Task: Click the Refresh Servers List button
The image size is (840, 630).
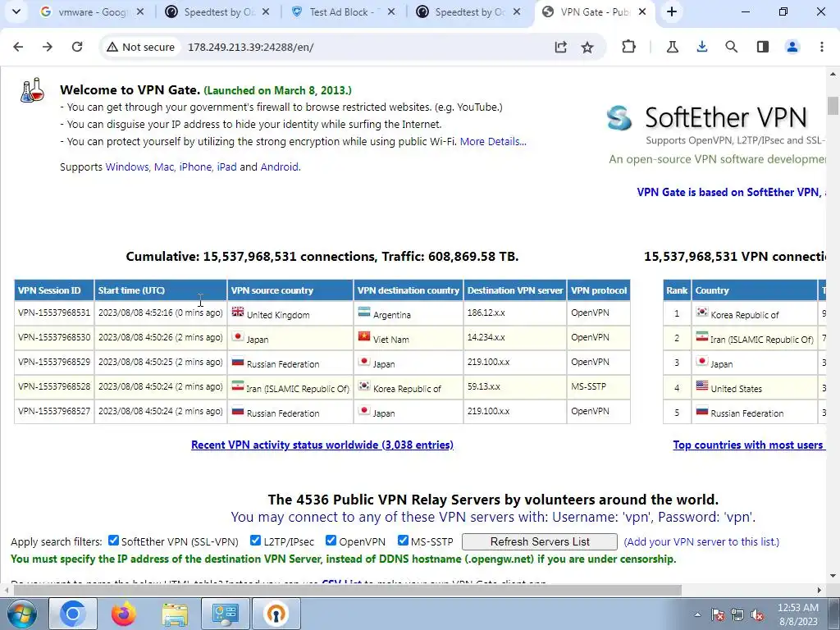Action: pyautogui.click(x=540, y=541)
